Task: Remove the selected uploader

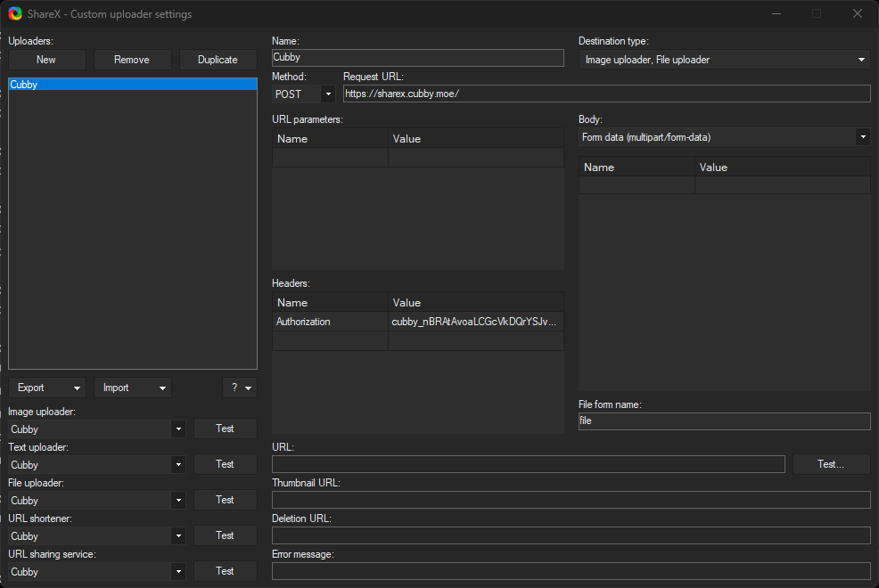Action: coord(132,60)
